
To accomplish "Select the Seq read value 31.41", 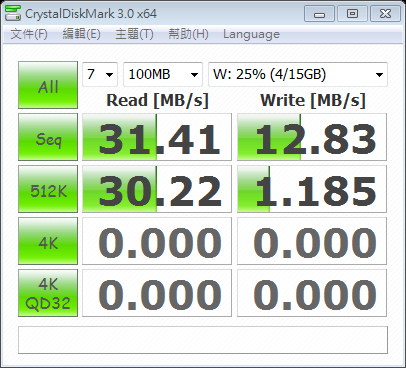I will [x=157, y=137].
